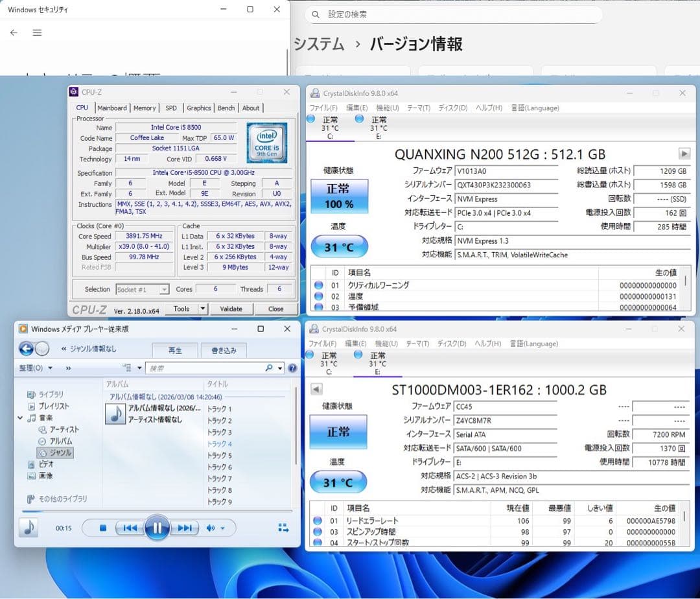
Task: Pause playback in Media Player
Action: click(x=157, y=528)
